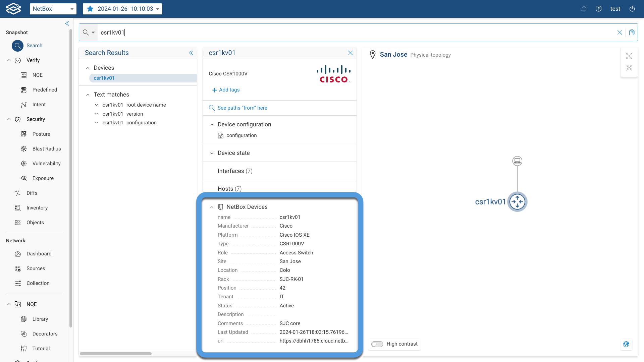Collapse the Devices search results section
This screenshot has width=644, height=362.
pyautogui.click(x=88, y=68)
